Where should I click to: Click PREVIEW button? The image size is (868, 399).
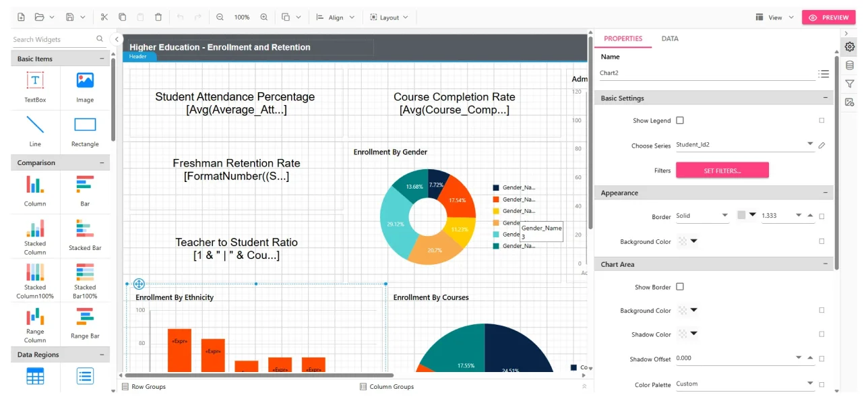pos(828,18)
